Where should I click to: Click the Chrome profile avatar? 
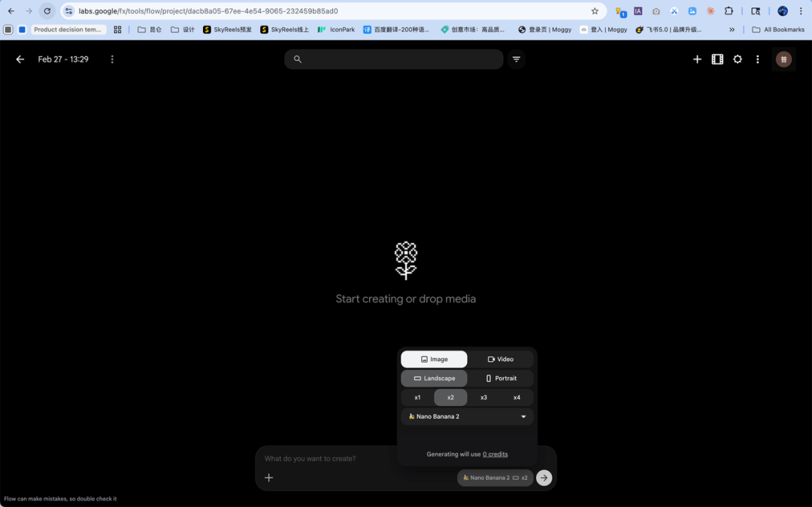click(783, 11)
